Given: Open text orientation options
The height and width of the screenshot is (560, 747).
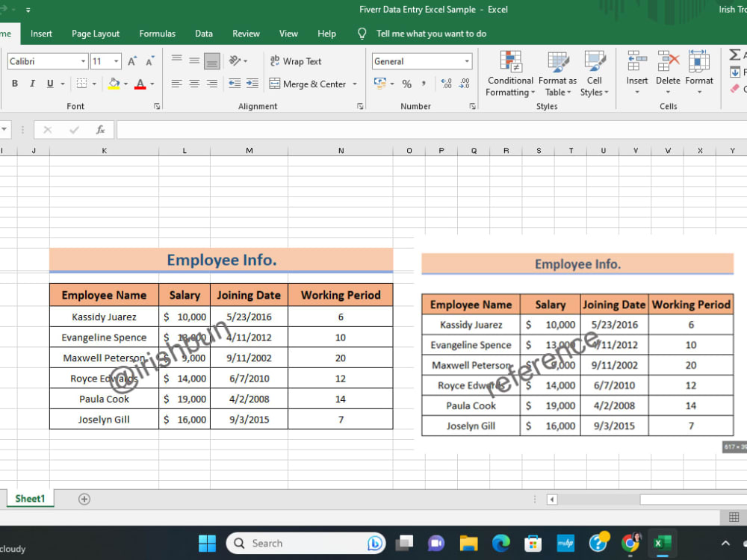Looking at the screenshot, I should point(238,61).
